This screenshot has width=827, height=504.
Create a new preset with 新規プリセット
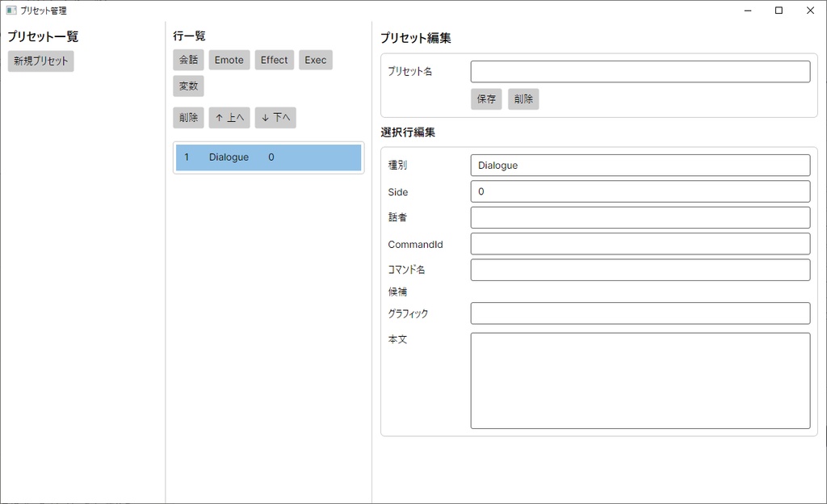point(40,61)
